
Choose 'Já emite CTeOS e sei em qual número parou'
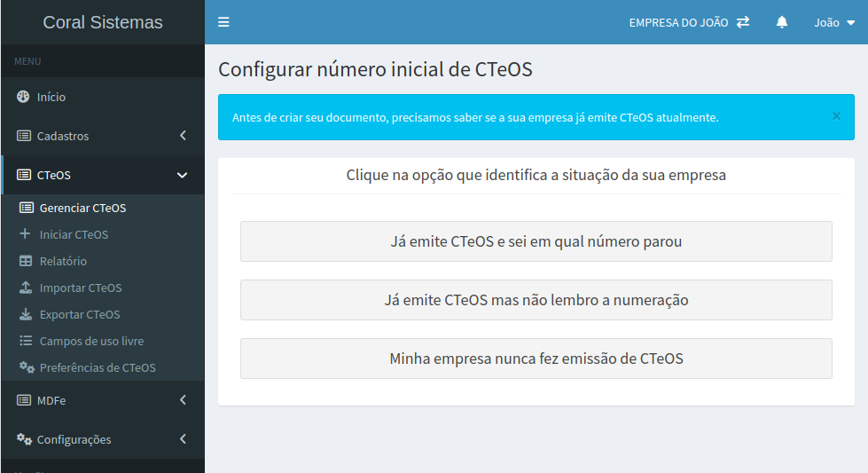pyautogui.click(x=536, y=241)
